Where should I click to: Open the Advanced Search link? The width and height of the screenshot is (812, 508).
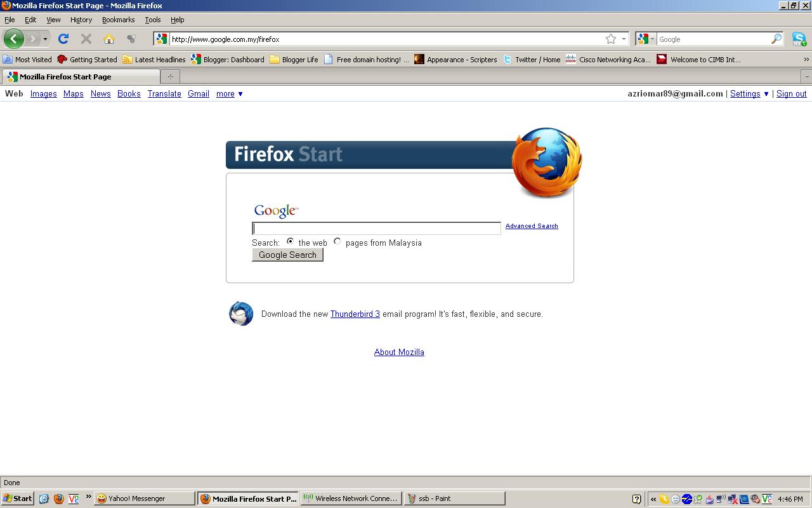pyautogui.click(x=532, y=226)
